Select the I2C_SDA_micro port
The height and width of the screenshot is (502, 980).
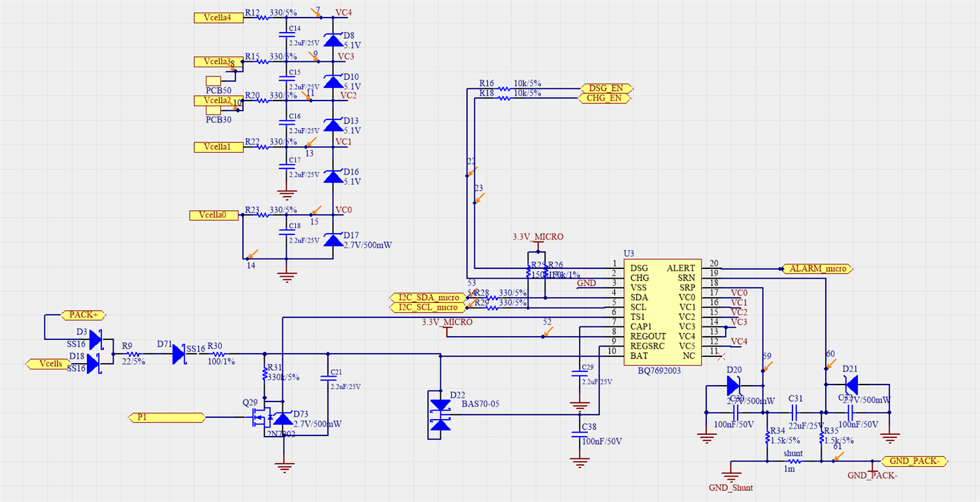point(428,297)
